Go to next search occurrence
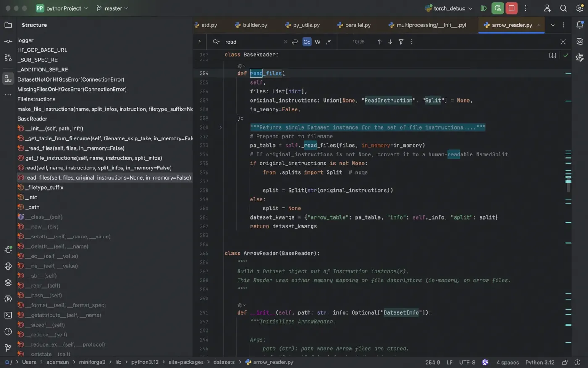Screen dimensions: 588x368 click(x=390, y=42)
